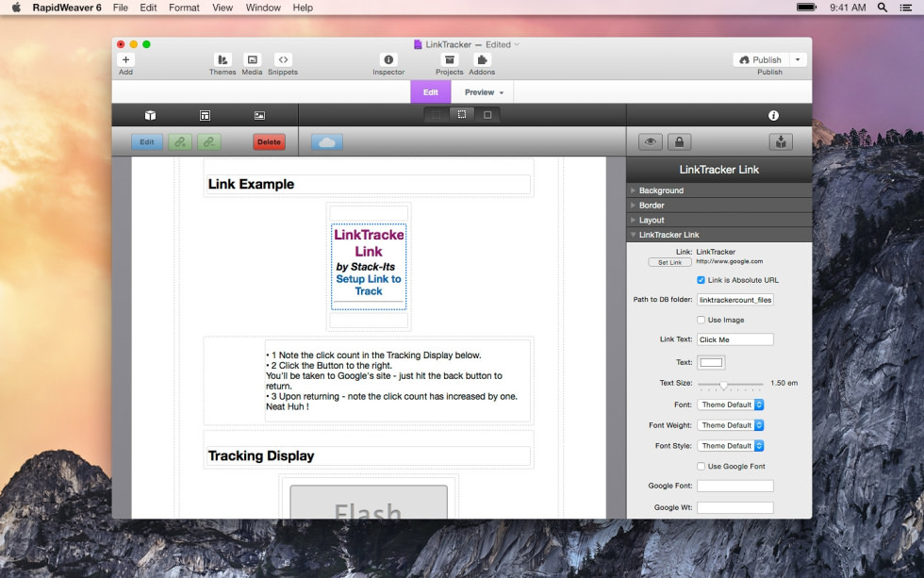Open the Apple menu

pyautogui.click(x=16, y=8)
